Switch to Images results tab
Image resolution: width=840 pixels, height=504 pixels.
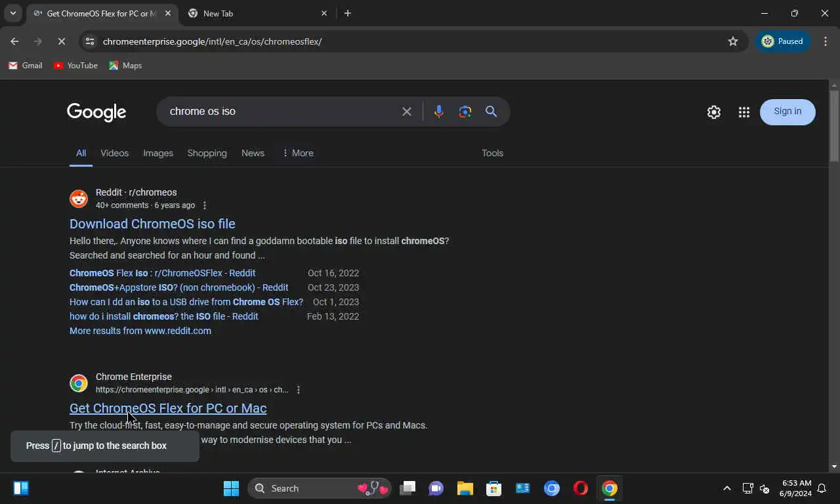point(158,153)
